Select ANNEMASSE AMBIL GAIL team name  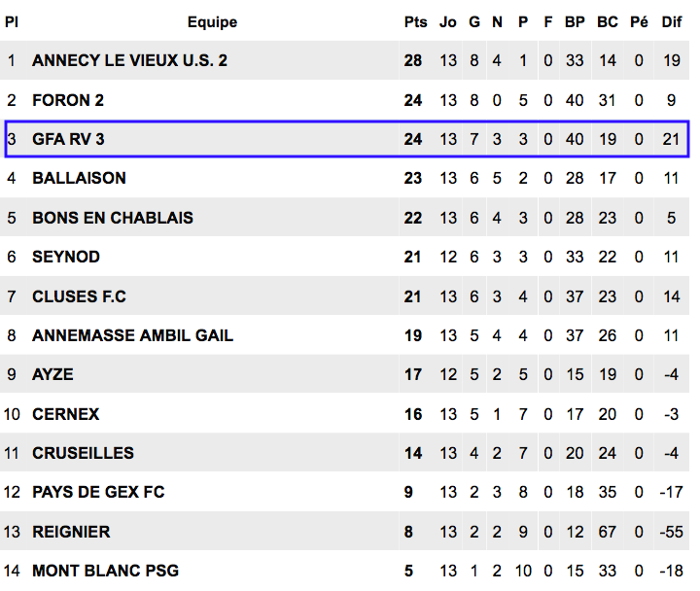coord(132,335)
